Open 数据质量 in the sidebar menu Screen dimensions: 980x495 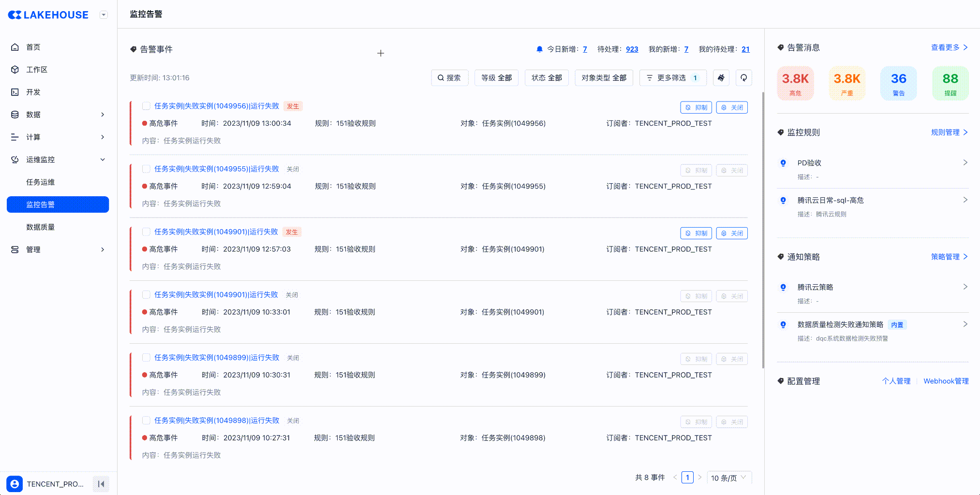tap(41, 227)
